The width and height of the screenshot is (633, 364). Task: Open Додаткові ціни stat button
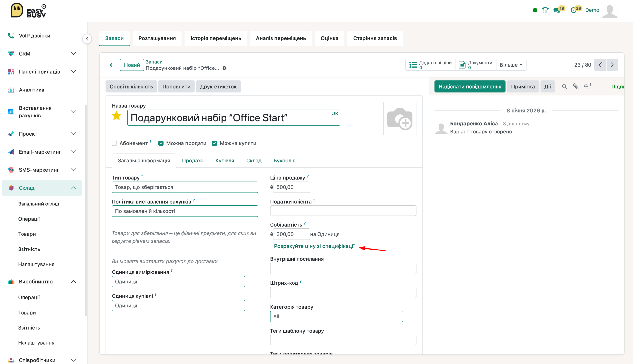click(430, 65)
